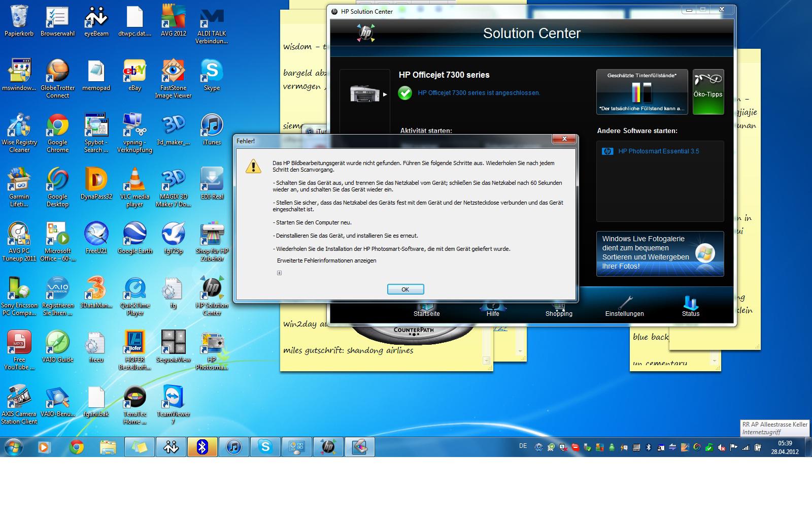Open the Status icon in Solution Center
812x520 pixels.
pos(690,307)
